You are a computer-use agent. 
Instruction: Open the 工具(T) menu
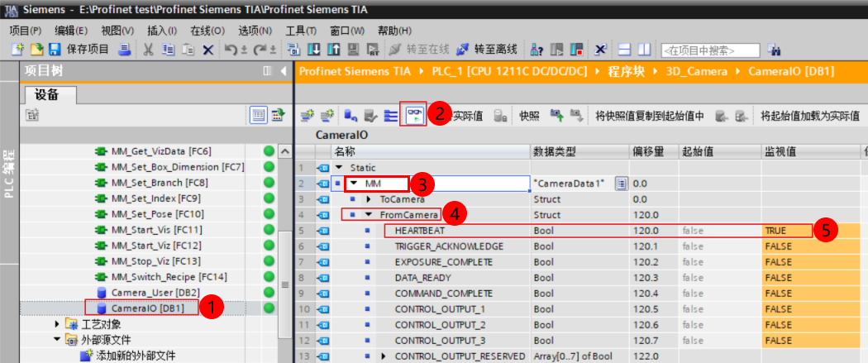pyautogui.click(x=301, y=31)
